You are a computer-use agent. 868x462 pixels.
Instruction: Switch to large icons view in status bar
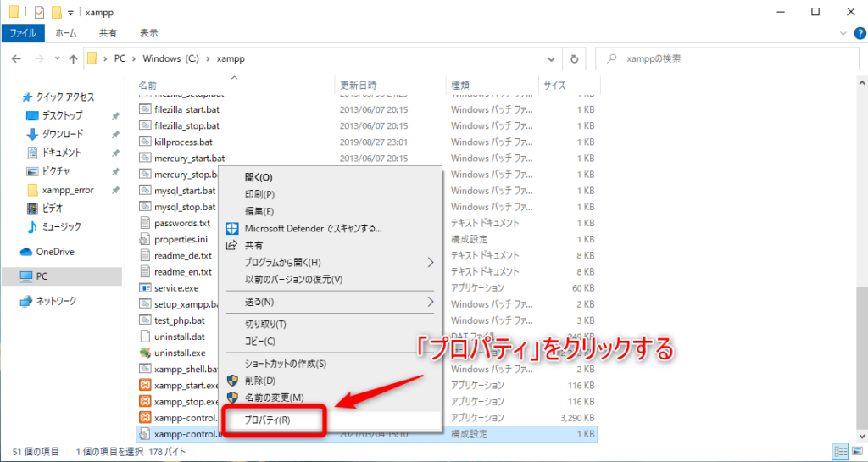pyautogui.click(x=858, y=452)
